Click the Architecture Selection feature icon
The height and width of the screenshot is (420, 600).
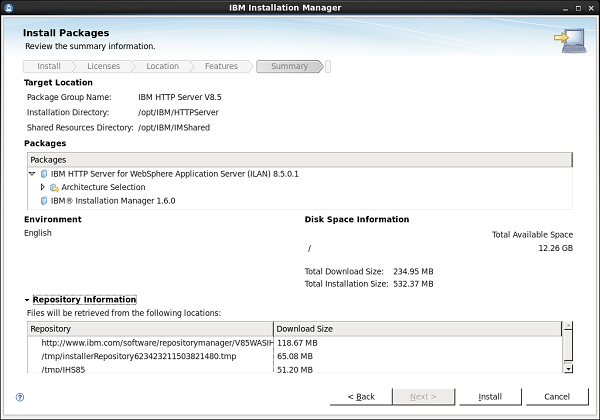(x=54, y=187)
